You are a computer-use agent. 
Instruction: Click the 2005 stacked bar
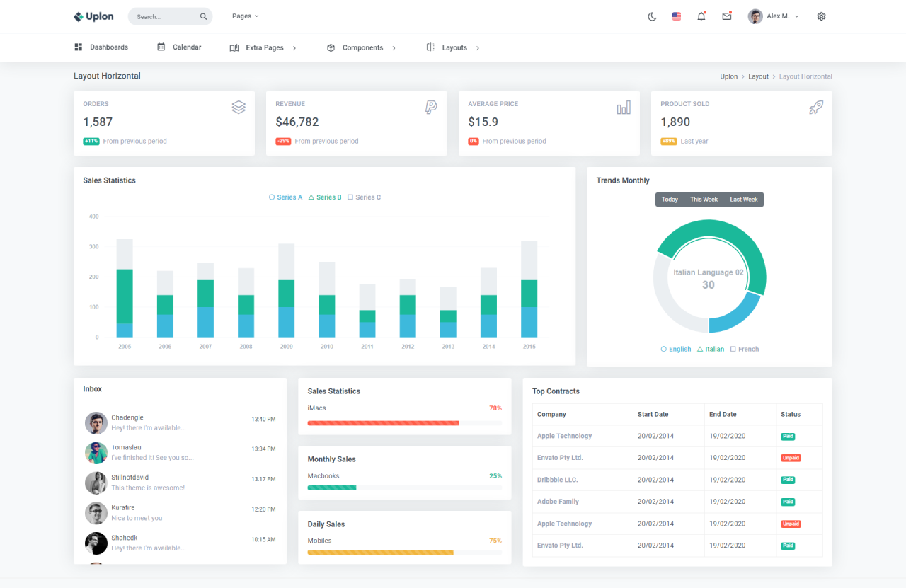(125, 288)
